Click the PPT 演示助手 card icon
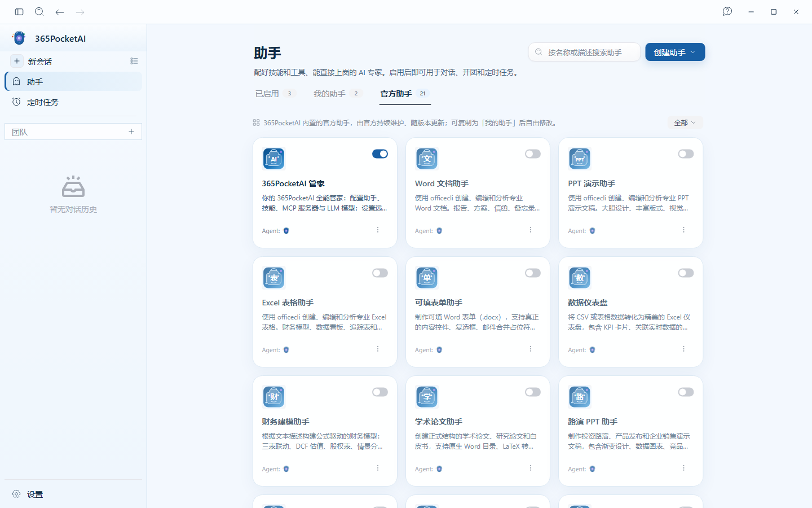The height and width of the screenshot is (508, 812). [580, 159]
